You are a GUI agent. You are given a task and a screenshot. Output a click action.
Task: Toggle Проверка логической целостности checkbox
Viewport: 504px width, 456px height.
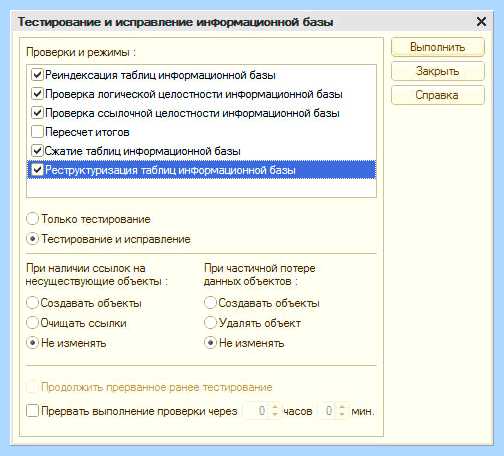pos(37,94)
